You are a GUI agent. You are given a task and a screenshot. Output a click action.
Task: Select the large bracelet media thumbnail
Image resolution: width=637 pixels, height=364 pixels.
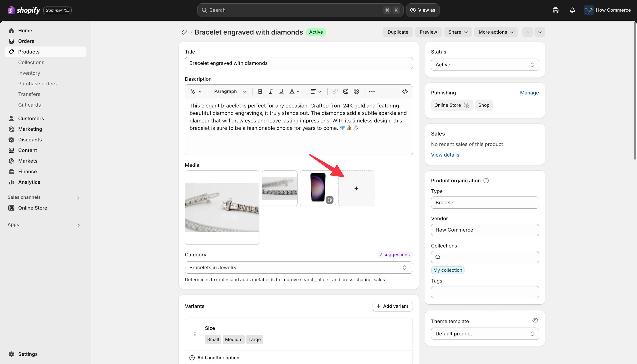pyautogui.click(x=222, y=208)
